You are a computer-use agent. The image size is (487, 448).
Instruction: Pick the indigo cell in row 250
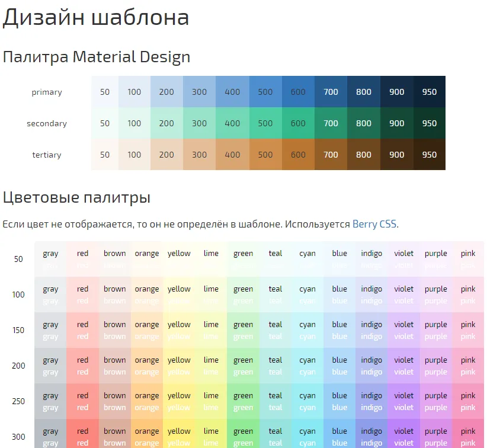point(371,401)
